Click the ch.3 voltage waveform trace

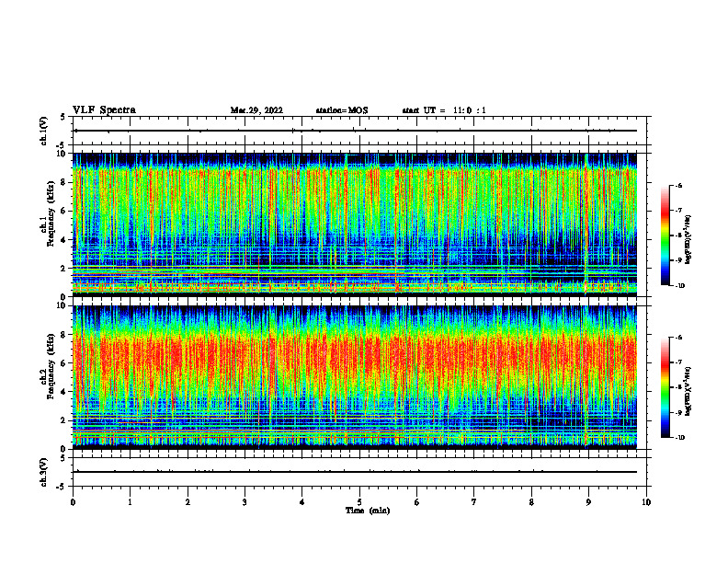[x=355, y=472]
